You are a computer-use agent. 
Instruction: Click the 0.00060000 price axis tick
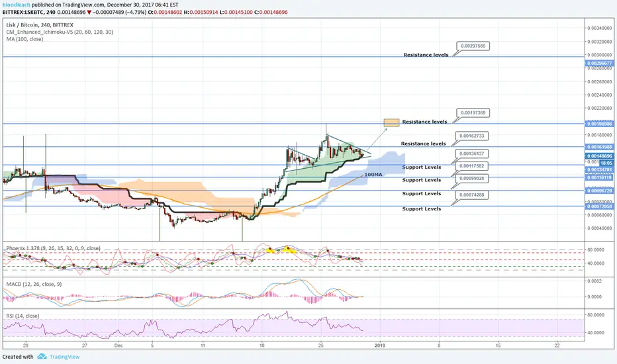pos(600,215)
